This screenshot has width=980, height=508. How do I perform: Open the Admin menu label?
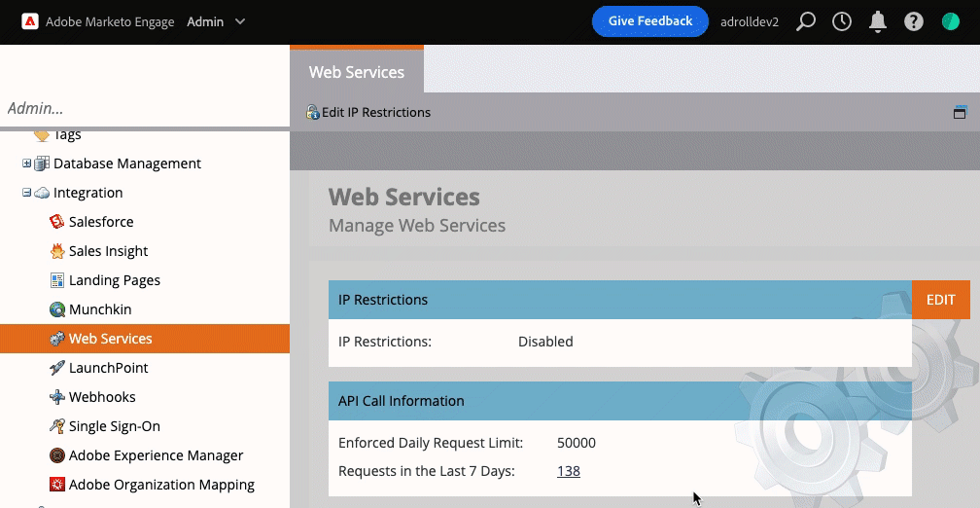(x=205, y=21)
